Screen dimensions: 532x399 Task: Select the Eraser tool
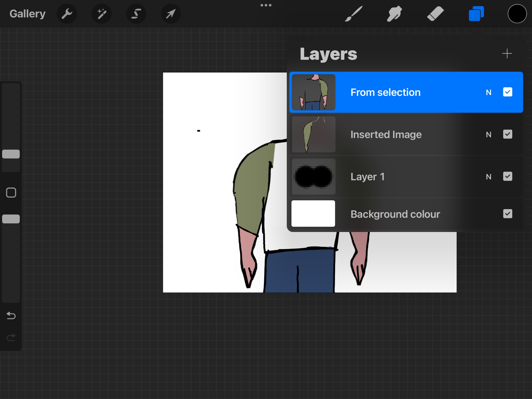(435, 13)
